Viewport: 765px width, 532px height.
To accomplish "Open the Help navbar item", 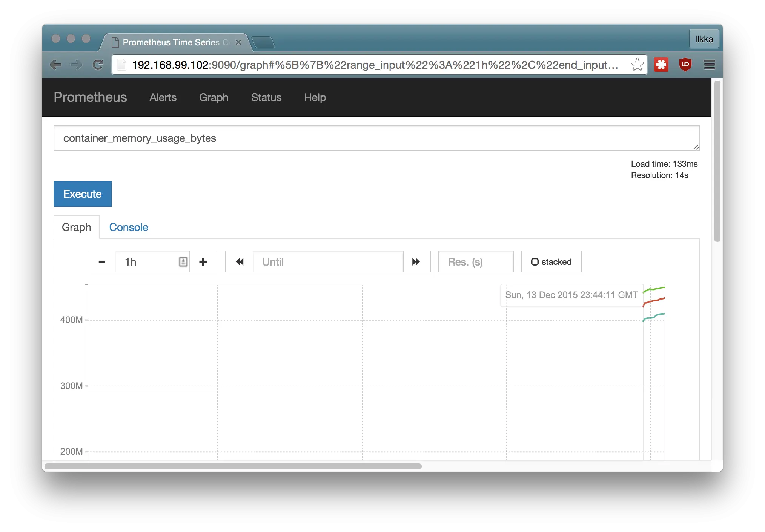I will tap(315, 98).
